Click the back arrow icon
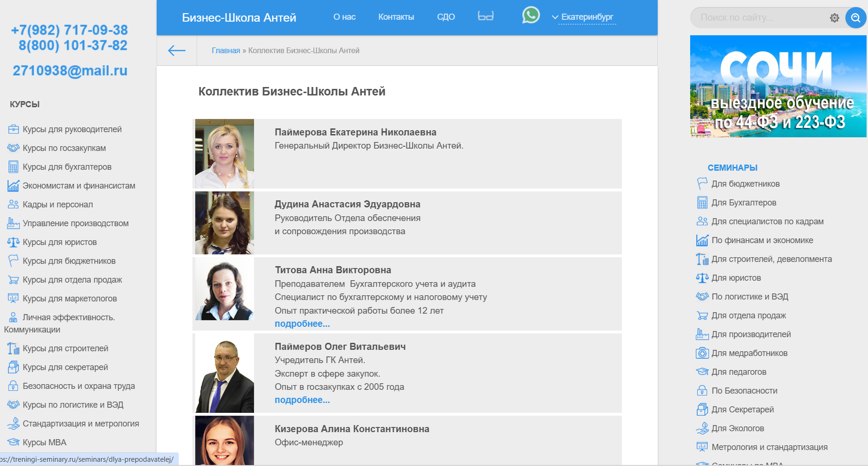 point(177,50)
